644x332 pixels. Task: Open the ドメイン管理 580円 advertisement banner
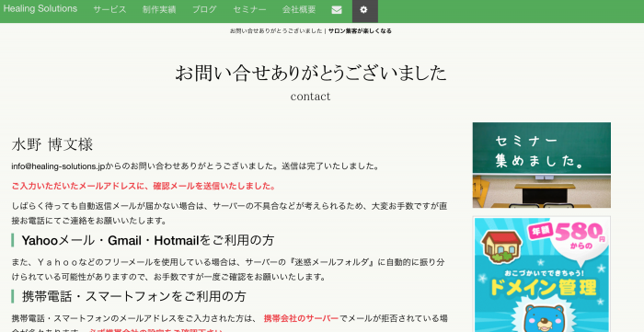541,274
